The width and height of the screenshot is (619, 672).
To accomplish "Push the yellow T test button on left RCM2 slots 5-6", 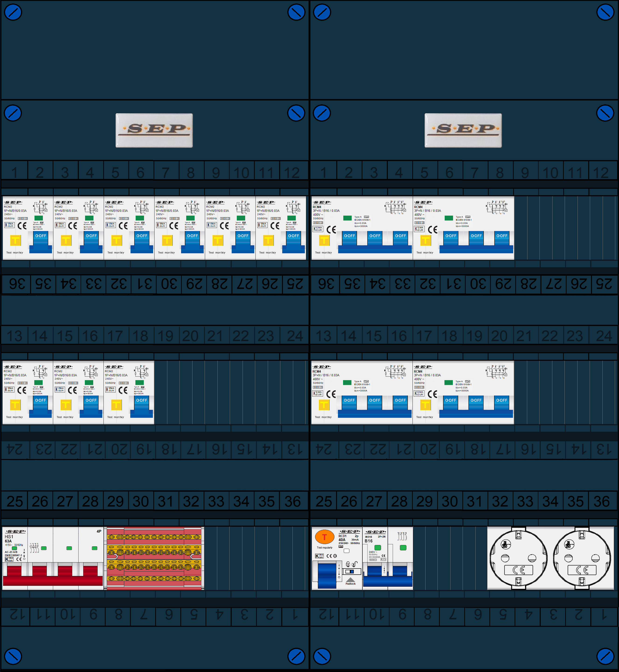I will click(x=117, y=240).
